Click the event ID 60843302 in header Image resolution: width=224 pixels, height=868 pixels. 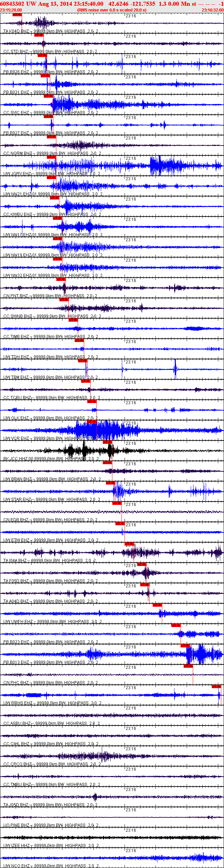[x=12, y=4]
